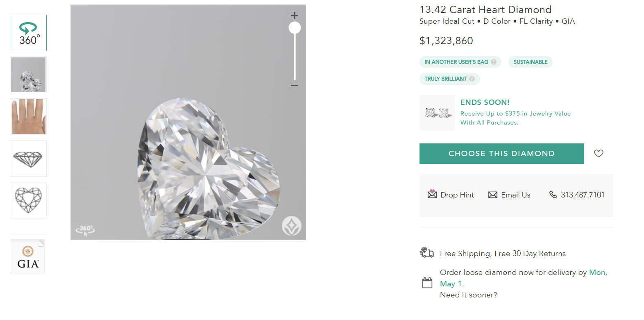Screen dimensions: 644x320
Task: Click the Choose This Diamond button
Action: [501, 154]
